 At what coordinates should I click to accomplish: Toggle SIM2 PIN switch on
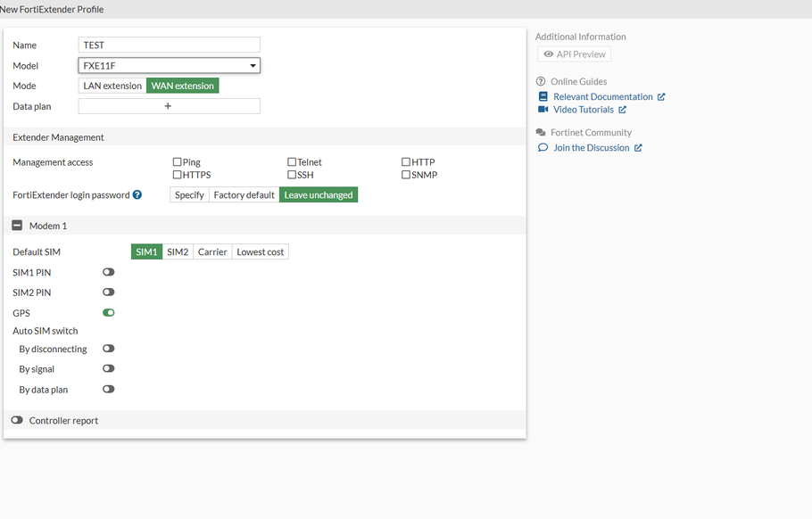coord(108,292)
